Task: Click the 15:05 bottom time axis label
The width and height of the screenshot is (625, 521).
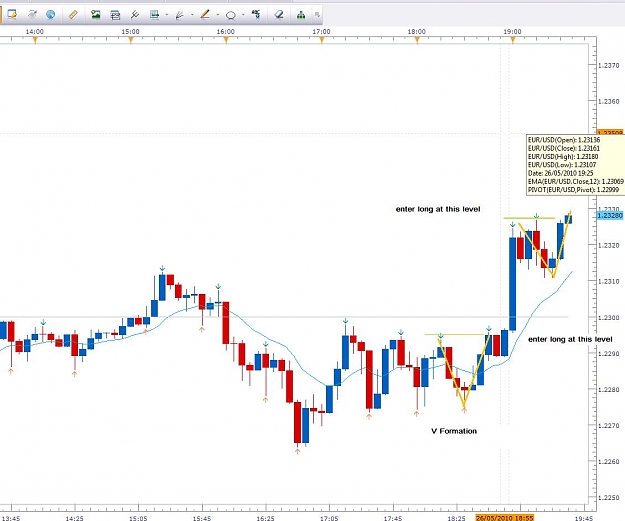Action: click(138, 518)
